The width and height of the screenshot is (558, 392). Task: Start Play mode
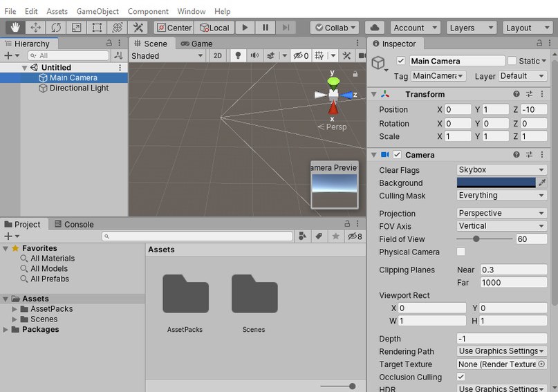click(245, 28)
